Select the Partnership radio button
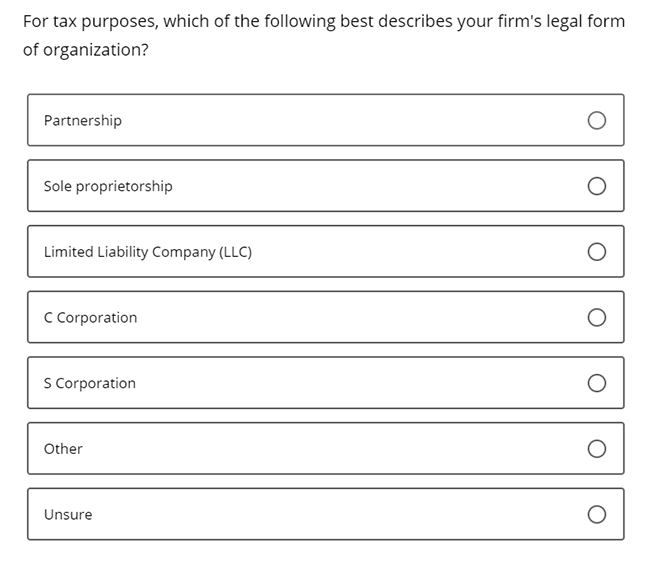 point(597,121)
